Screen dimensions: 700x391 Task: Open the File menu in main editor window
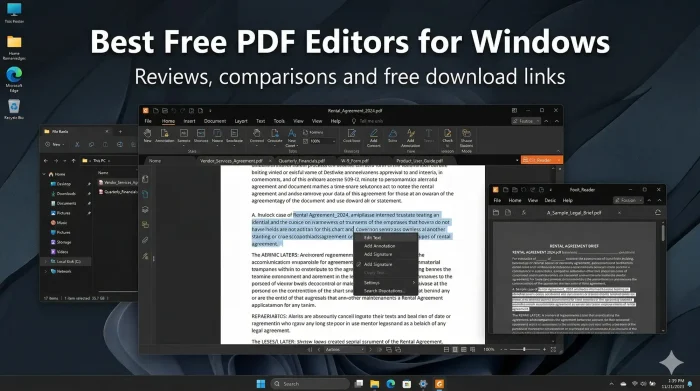tap(148, 121)
